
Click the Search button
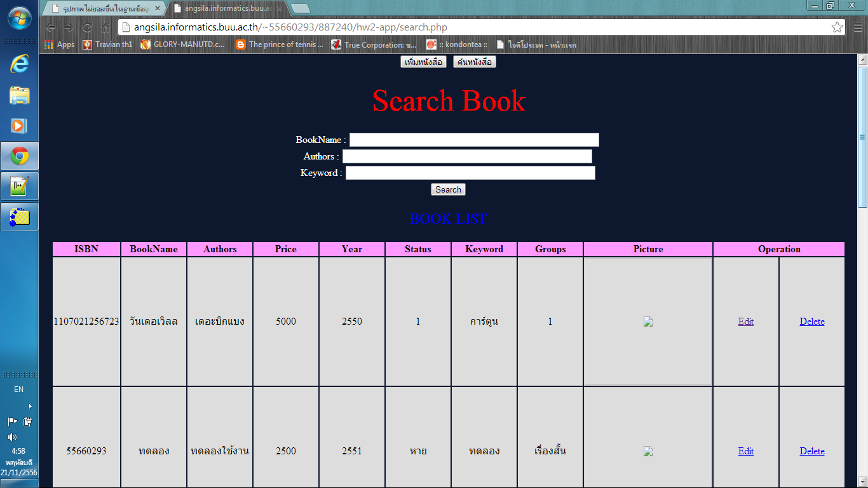(448, 189)
